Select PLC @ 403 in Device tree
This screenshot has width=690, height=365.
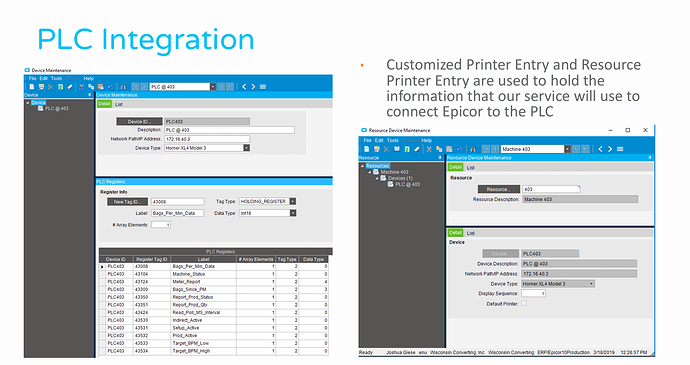point(56,109)
